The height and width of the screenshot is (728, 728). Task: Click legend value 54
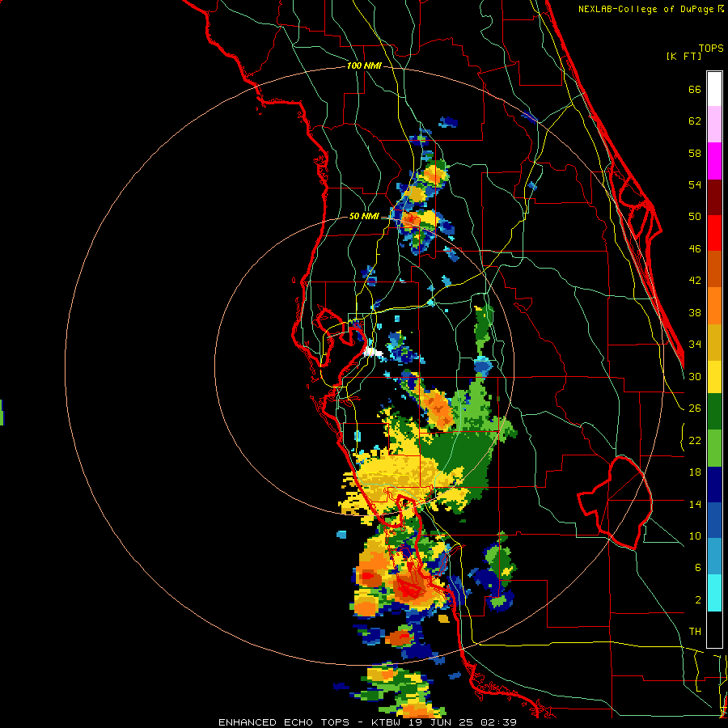tap(695, 184)
